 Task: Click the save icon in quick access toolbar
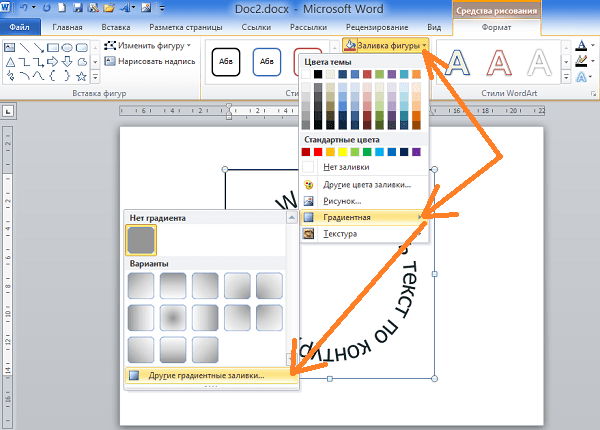point(78,7)
